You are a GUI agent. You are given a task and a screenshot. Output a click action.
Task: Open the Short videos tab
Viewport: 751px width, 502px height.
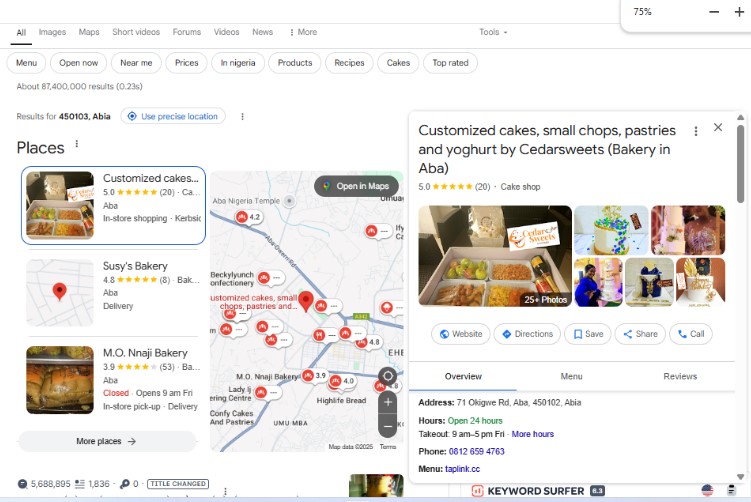click(x=136, y=32)
